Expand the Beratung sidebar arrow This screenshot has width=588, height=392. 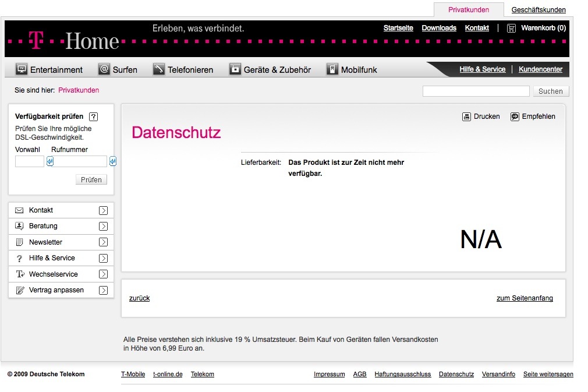[103, 226]
